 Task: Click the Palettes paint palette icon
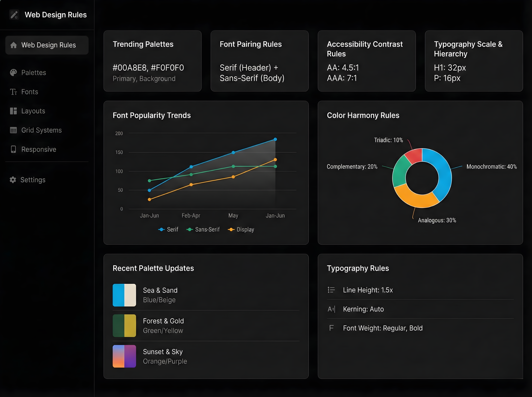point(14,72)
